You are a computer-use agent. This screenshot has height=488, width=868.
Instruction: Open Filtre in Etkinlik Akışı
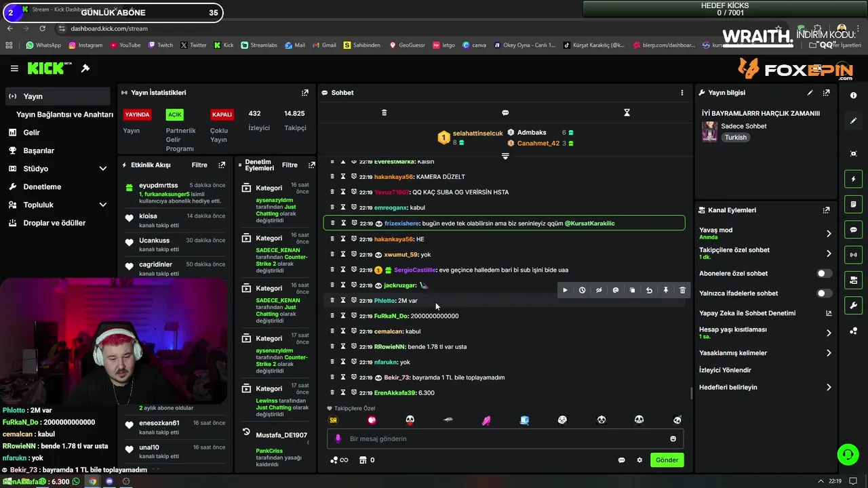[x=199, y=165]
